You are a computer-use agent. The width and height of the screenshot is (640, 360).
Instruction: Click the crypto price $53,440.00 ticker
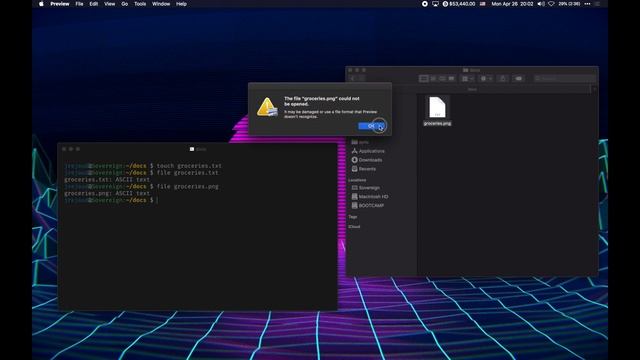coord(459,4)
